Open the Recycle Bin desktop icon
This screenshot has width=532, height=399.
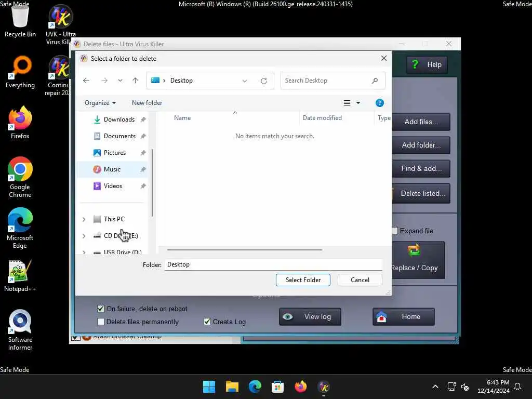[20, 20]
